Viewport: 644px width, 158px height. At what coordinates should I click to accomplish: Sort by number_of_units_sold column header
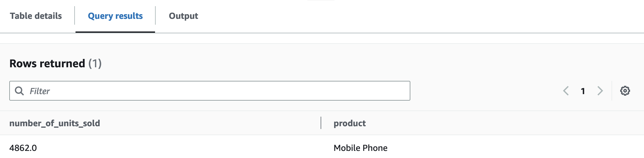(x=55, y=123)
